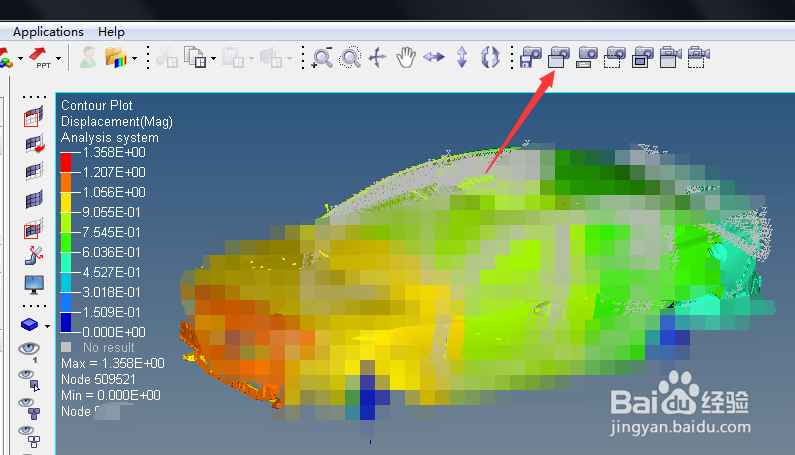Expand the overlay window dropdown arrow
795x455 pixels.
pos(289,58)
